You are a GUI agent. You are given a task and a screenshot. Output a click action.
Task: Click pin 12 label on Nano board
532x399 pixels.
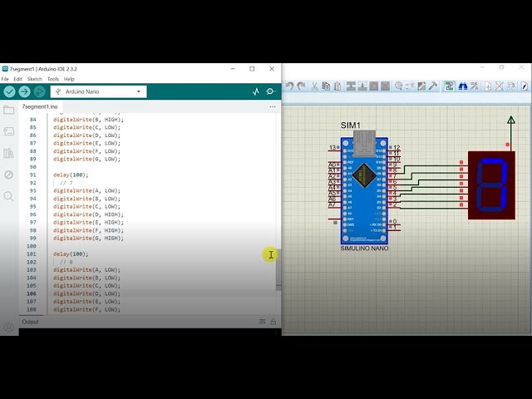click(x=397, y=148)
